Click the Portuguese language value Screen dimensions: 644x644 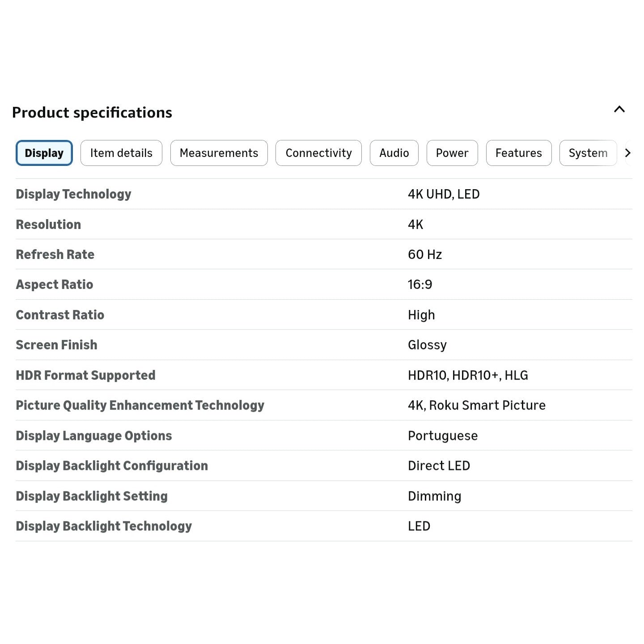(442, 436)
